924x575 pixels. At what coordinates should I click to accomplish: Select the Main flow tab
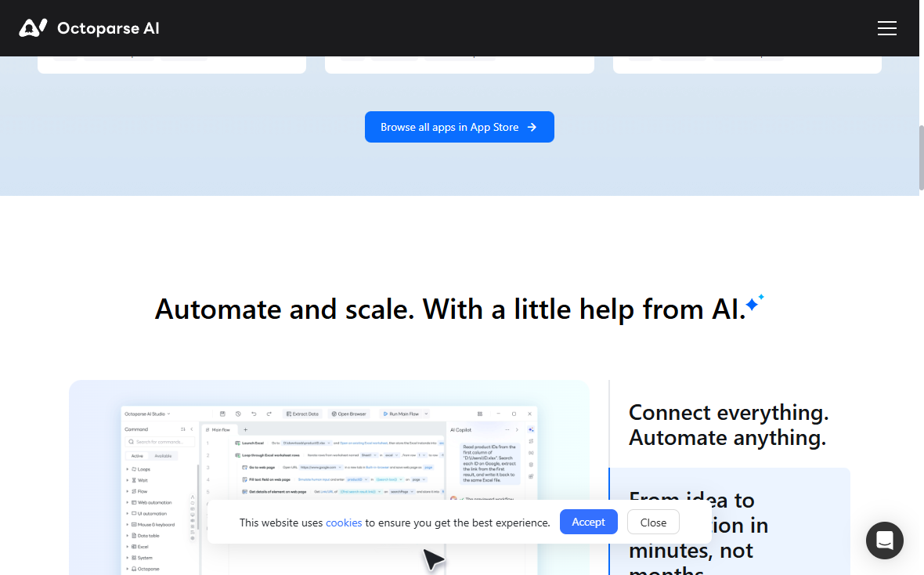219,429
